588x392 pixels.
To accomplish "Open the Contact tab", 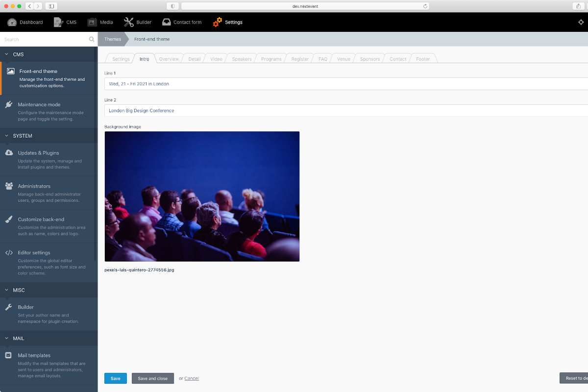I will click(398, 59).
